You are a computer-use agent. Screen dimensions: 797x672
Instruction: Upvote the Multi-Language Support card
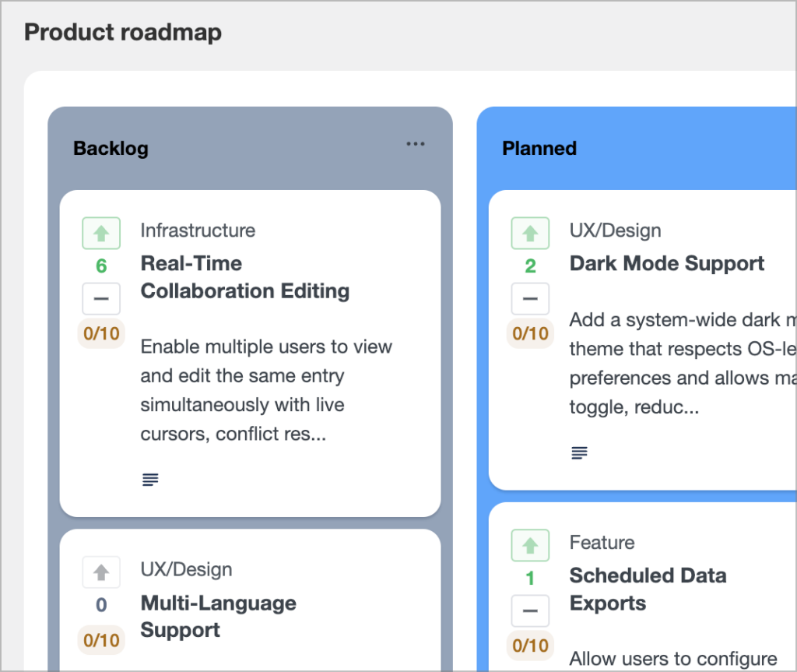coord(101,572)
